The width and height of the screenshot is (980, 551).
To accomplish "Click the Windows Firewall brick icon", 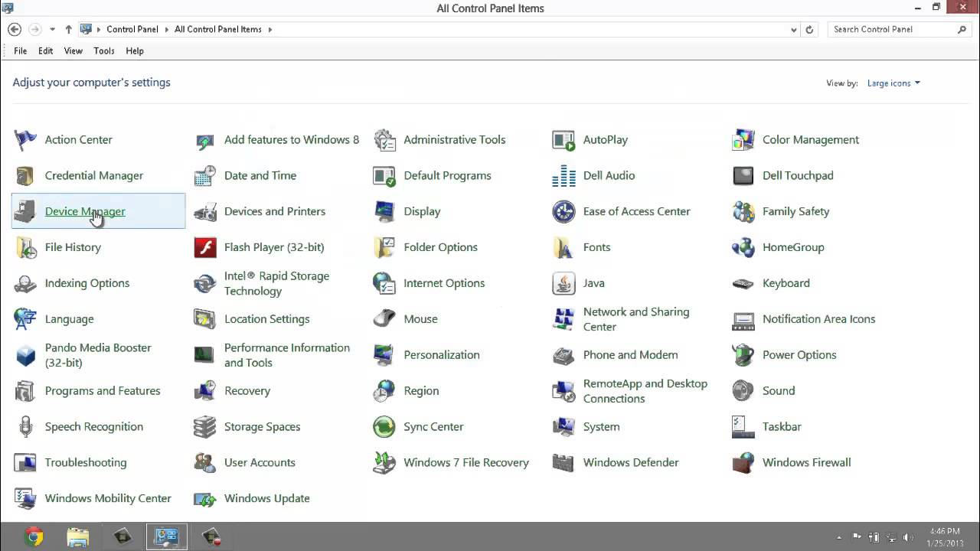I will (x=743, y=462).
